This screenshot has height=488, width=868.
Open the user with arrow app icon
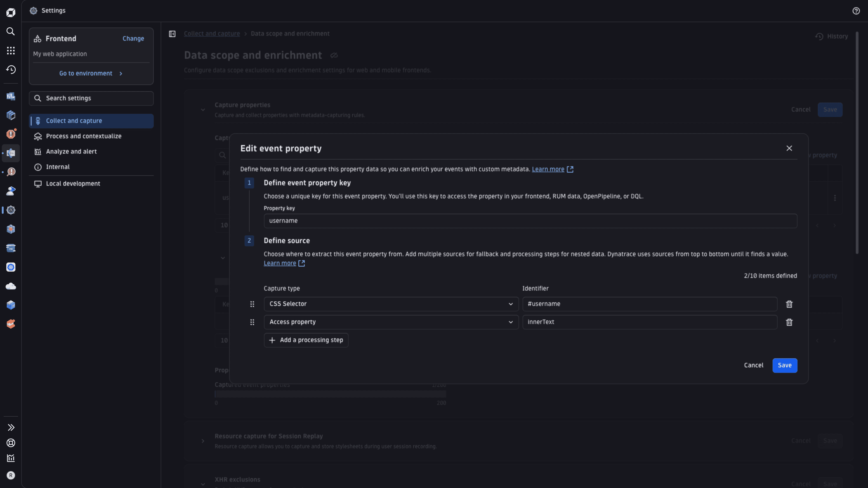[x=11, y=191]
